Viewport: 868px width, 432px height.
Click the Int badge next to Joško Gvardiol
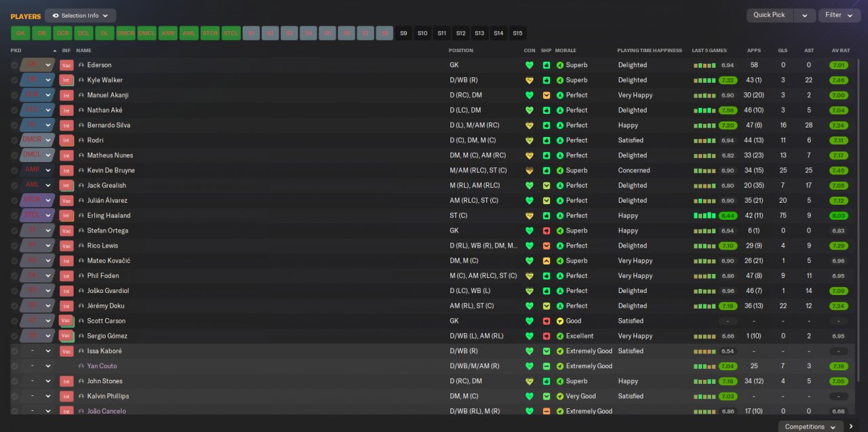point(66,291)
